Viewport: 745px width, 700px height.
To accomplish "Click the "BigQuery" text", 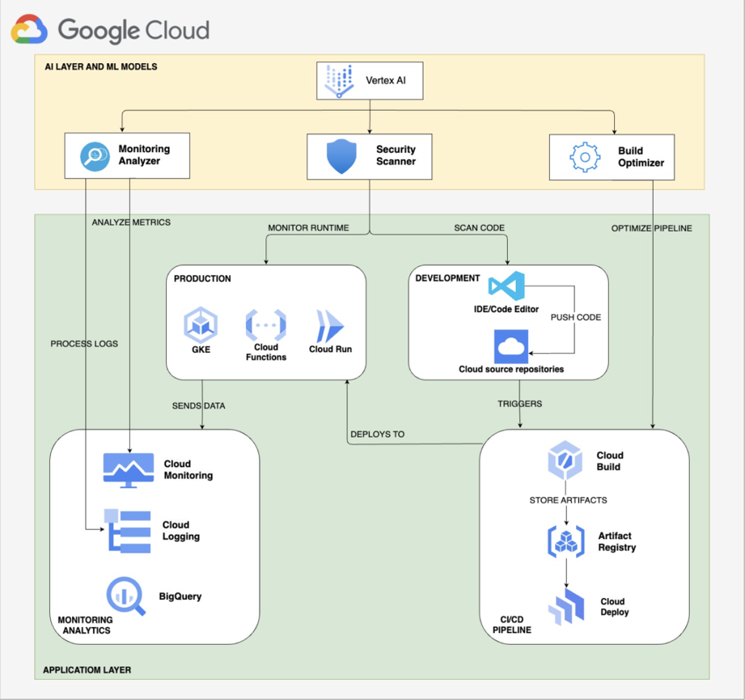I will [x=180, y=596].
